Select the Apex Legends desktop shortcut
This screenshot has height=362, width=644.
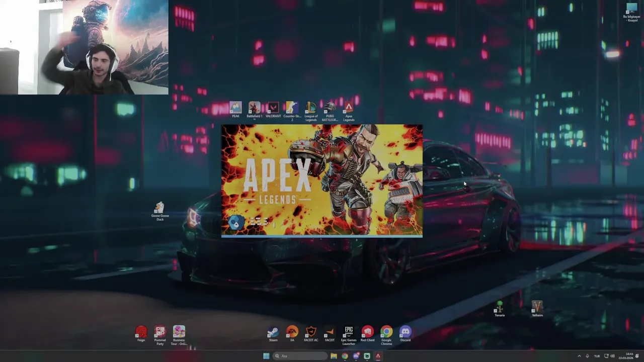click(x=349, y=111)
